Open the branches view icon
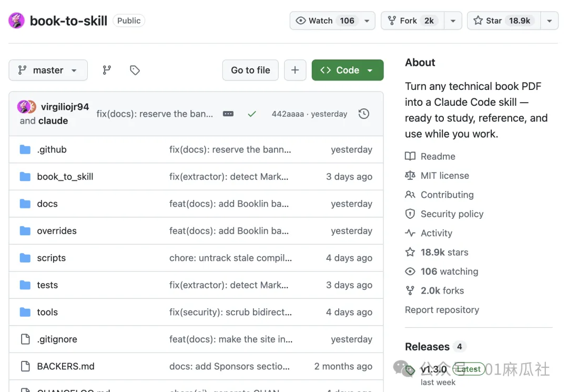The image size is (568, 392). [x=106, y=70]
